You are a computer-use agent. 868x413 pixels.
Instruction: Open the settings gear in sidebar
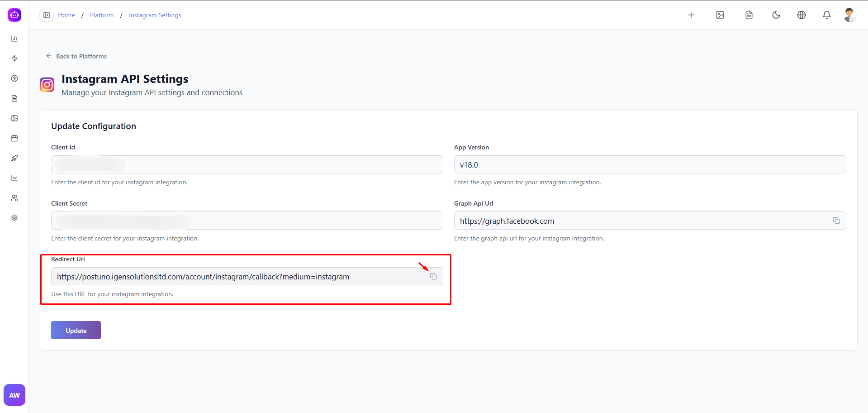point(14,218)
